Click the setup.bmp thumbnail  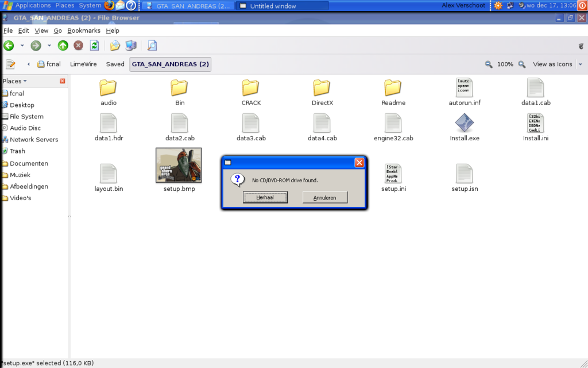click(179, 166)
